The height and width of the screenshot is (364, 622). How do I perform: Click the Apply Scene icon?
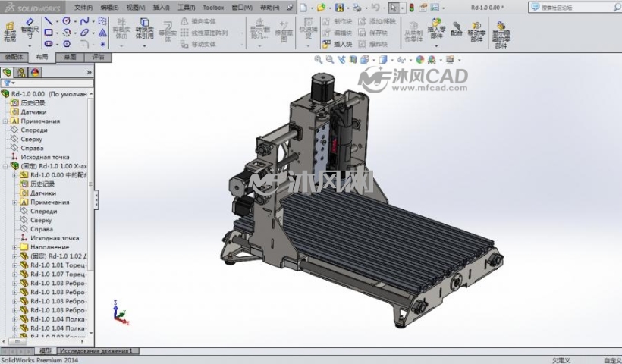(432, 59)
